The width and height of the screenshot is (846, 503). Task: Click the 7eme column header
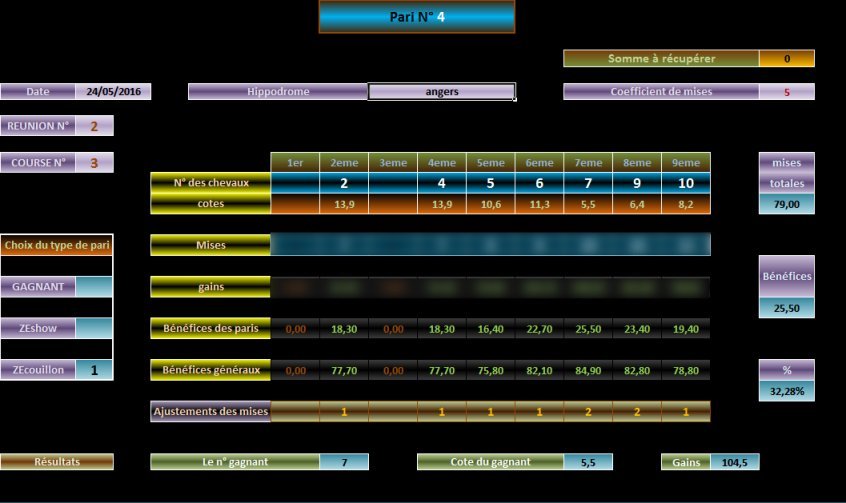click(x=587, y=163)
